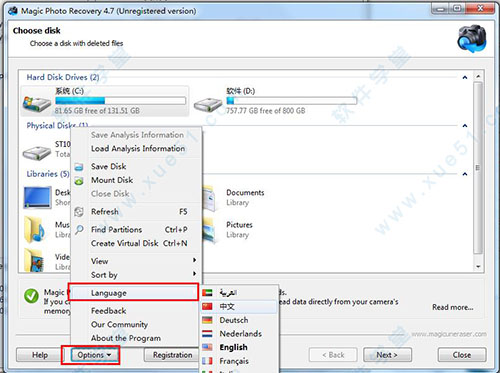Select the ST10 physical disk icon
The image size is (500, 373).
(x=37, y=153)
